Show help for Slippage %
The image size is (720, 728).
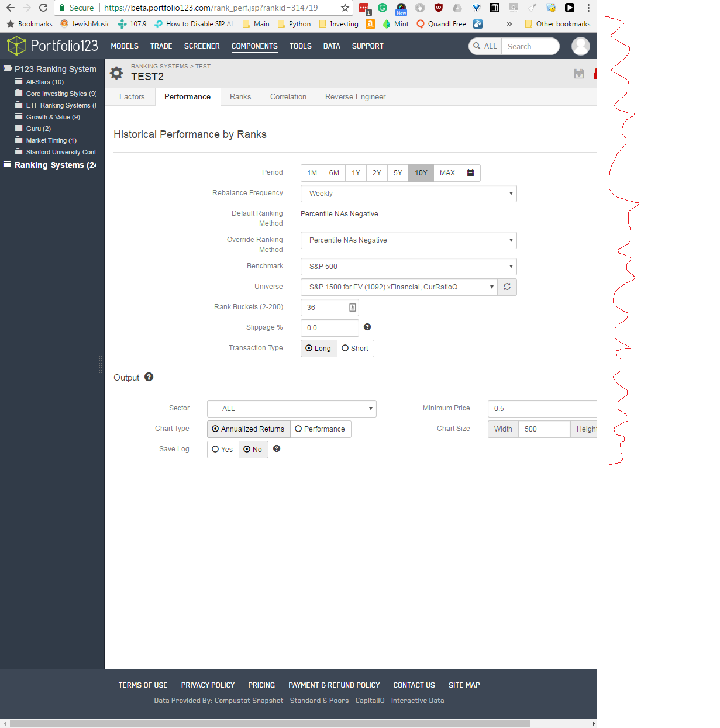pos(367,327)
